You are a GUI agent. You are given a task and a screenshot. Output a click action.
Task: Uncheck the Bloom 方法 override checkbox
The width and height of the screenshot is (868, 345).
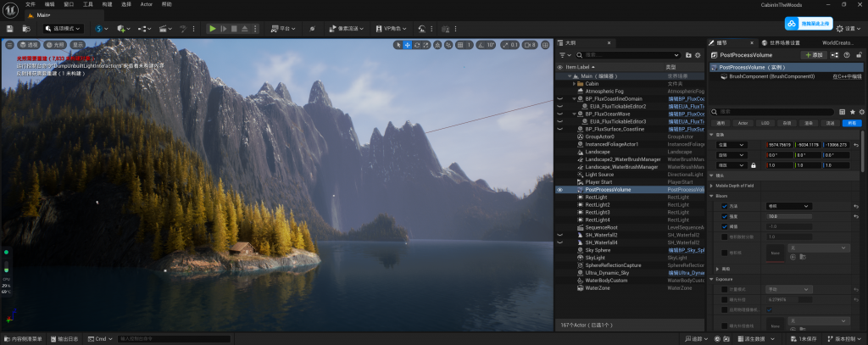click(x=724, y=206)
